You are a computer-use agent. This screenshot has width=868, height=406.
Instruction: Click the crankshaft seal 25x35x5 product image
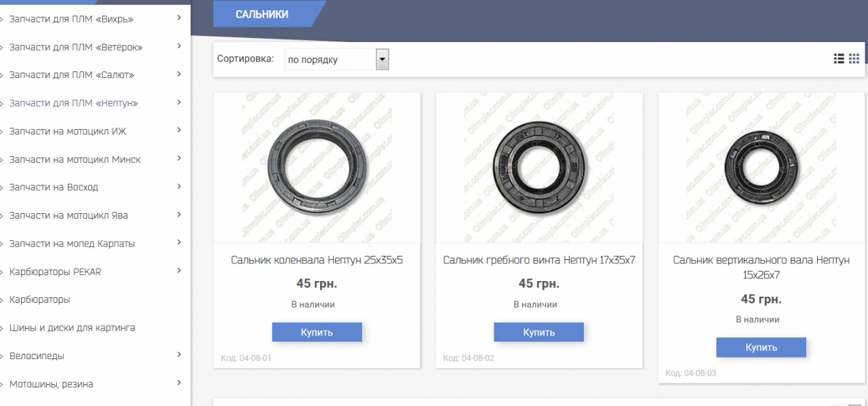317,168
